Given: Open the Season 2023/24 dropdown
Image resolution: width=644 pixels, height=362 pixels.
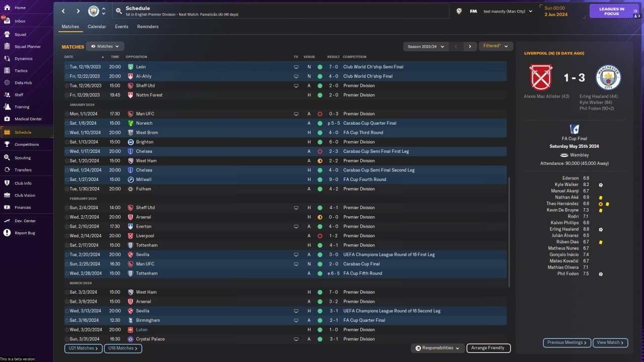Looking at the screenshot, I should point(426,46).
